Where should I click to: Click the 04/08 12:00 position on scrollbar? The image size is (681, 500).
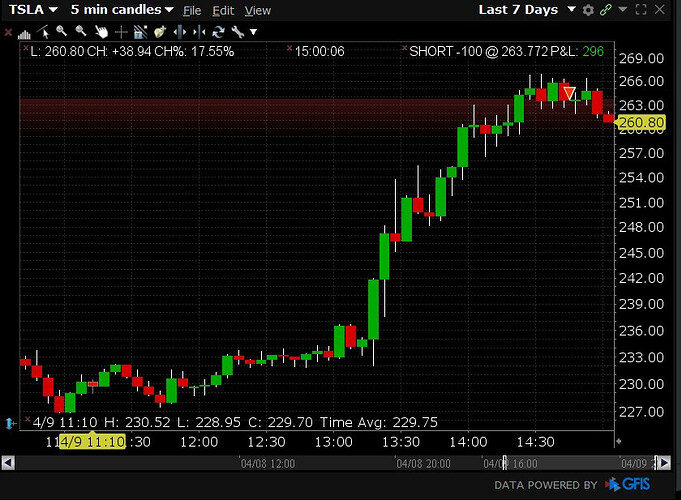[268, 464]
